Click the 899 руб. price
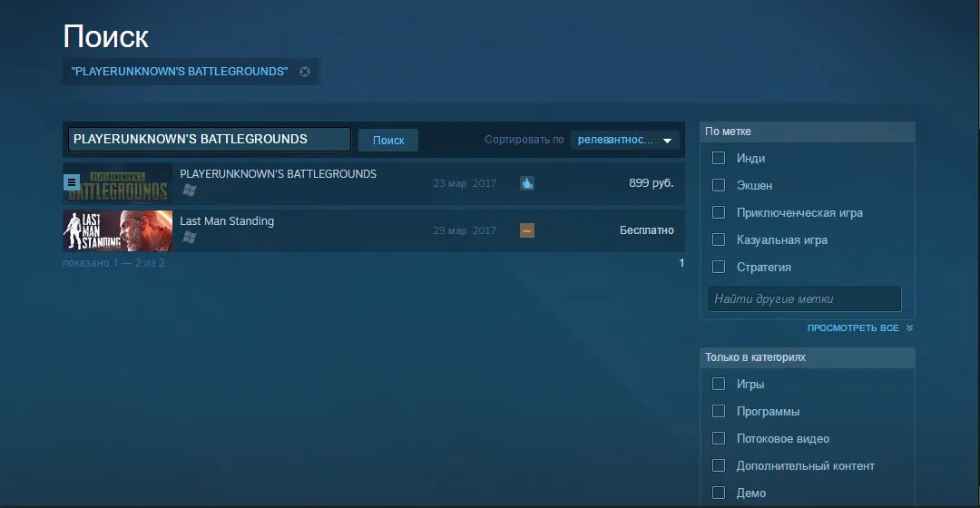Image resolution: width=980 pixels, height=508 pixels. tap(652, 183)
